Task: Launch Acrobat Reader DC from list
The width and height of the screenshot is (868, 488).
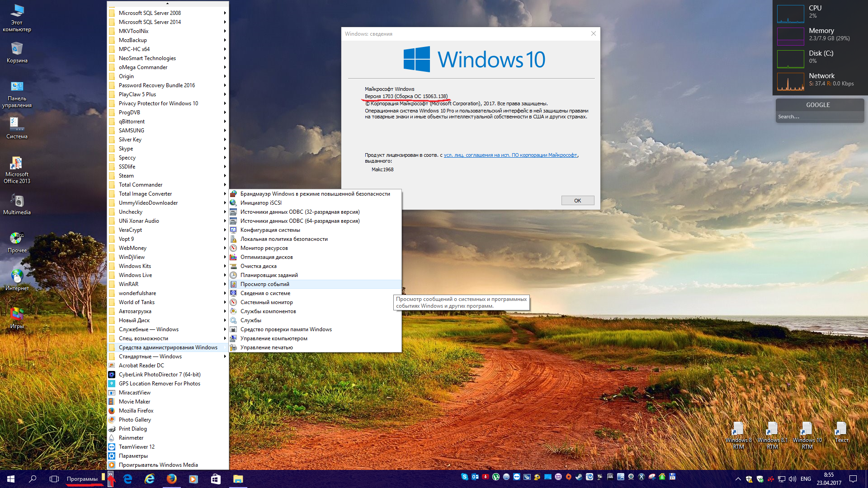Action: [168, 366]
